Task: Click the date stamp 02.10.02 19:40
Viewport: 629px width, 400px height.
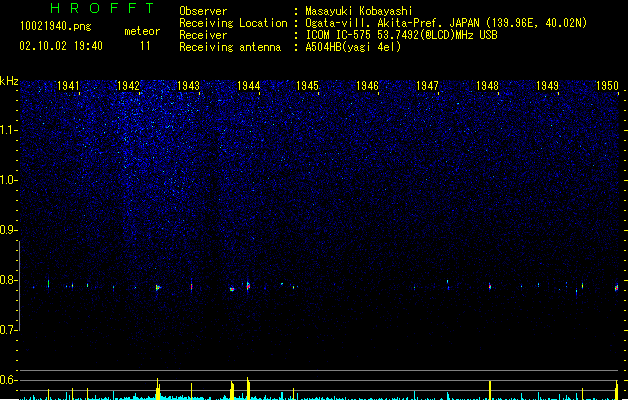Action: 61,46
